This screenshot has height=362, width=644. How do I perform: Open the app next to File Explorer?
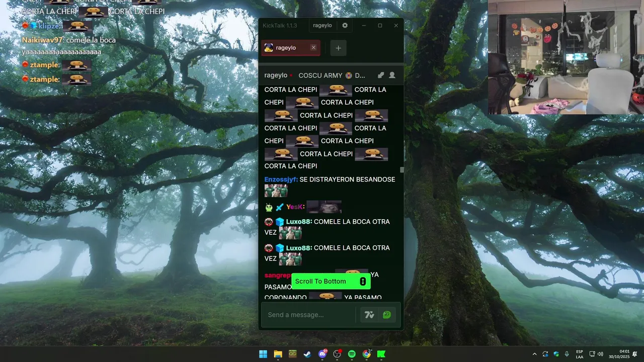point(292,354)
